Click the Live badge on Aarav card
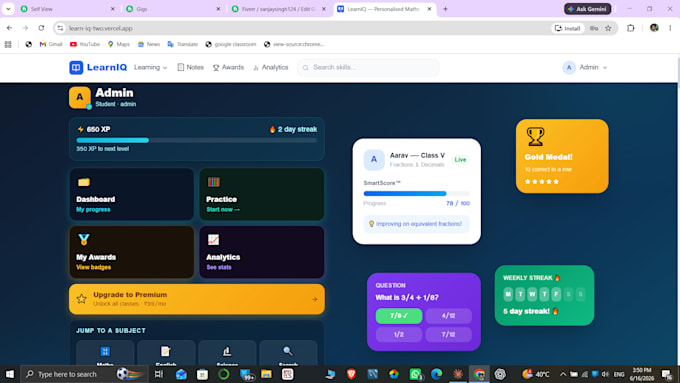Image resolution: width=680 pixels, height=383 pixels. [x=460, y=160]
